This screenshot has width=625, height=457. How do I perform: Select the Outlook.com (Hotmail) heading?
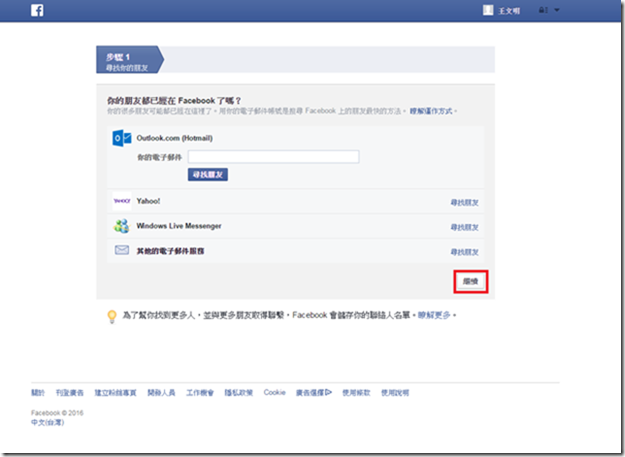click(x=174, y=138)
